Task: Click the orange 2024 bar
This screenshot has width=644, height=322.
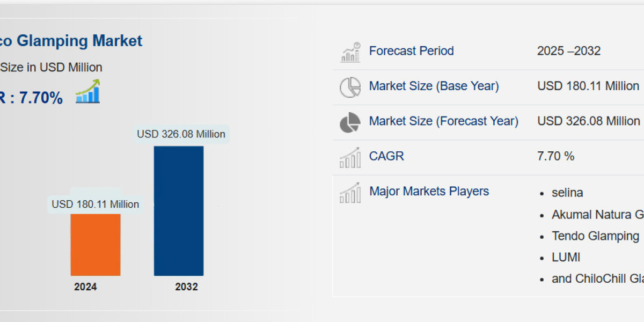Action: pyautogui.click(x=96, y=244)
